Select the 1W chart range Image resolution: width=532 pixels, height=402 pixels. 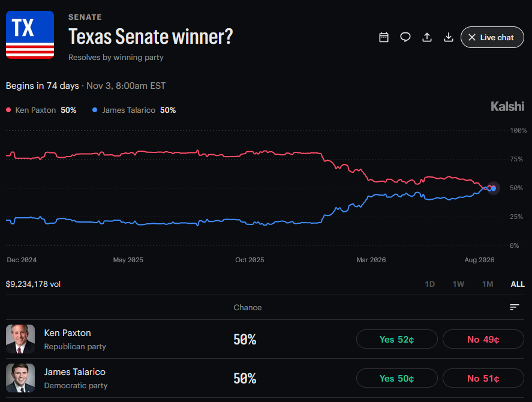[458, 284]
